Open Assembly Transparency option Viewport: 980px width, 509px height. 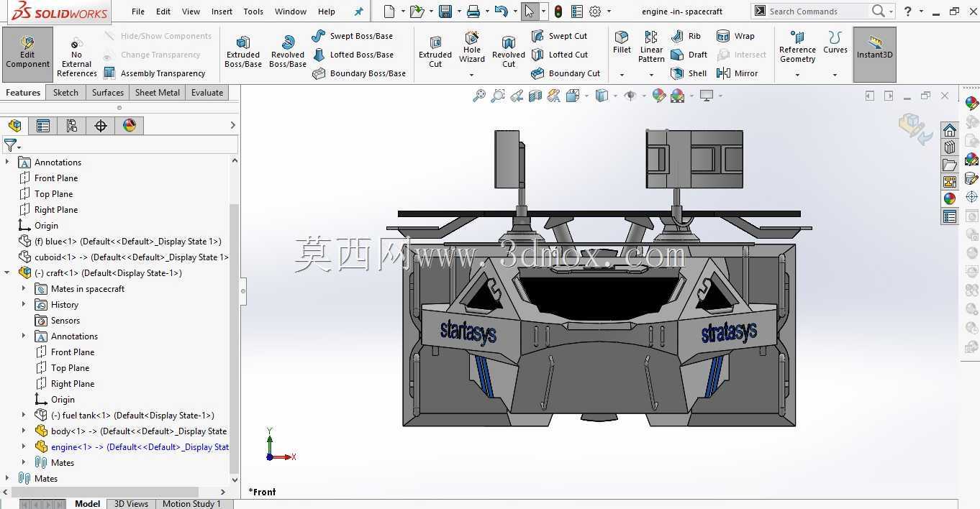(155, 73)
